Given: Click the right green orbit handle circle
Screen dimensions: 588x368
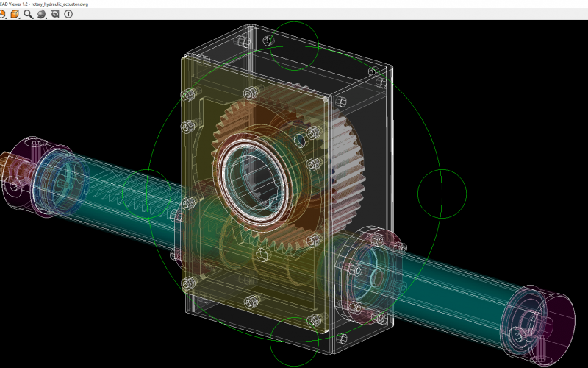Looking at the screenshot, I should point(442,193).
